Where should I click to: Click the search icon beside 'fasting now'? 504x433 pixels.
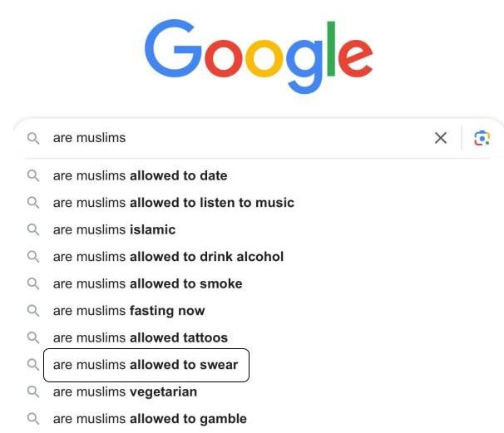pos(33,311)
